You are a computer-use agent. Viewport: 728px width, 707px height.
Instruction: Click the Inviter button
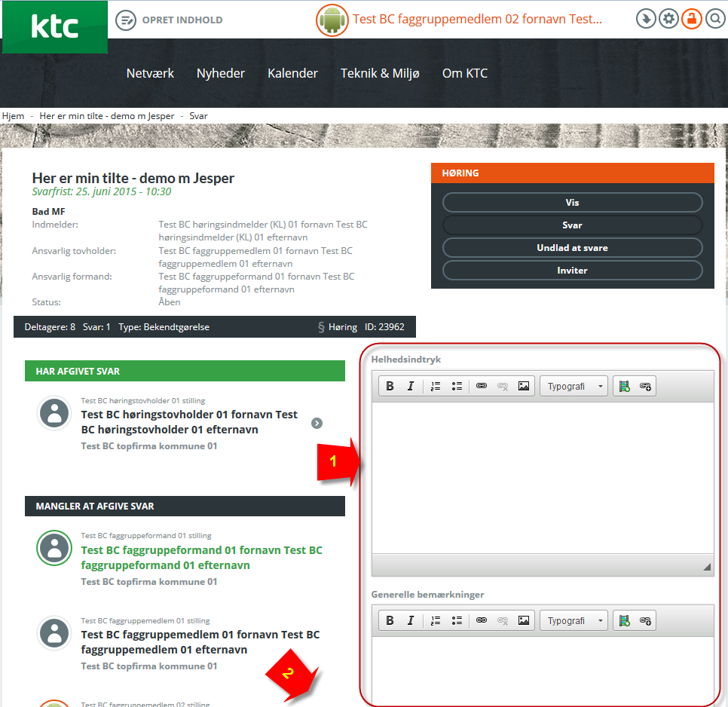coord(573,270)
